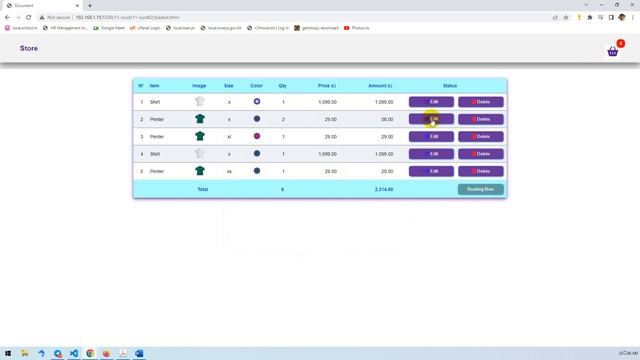Select the navy color swatch in row 5

[x=257, y=171]
